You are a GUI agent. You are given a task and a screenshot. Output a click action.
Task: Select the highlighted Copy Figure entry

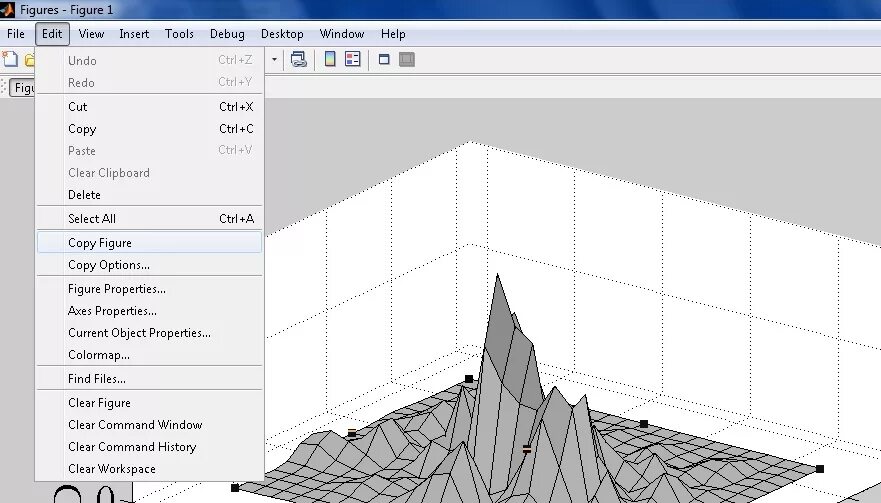pos(149,243)
